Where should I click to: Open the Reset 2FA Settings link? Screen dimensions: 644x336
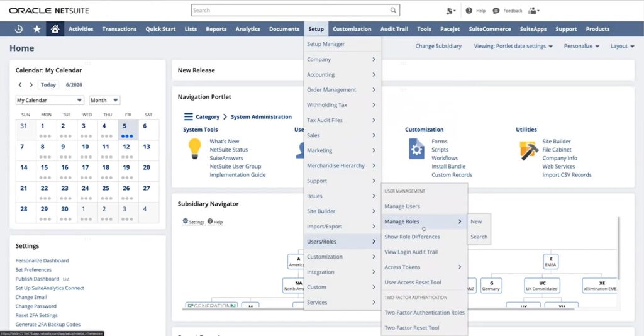(x=36, y=315)
